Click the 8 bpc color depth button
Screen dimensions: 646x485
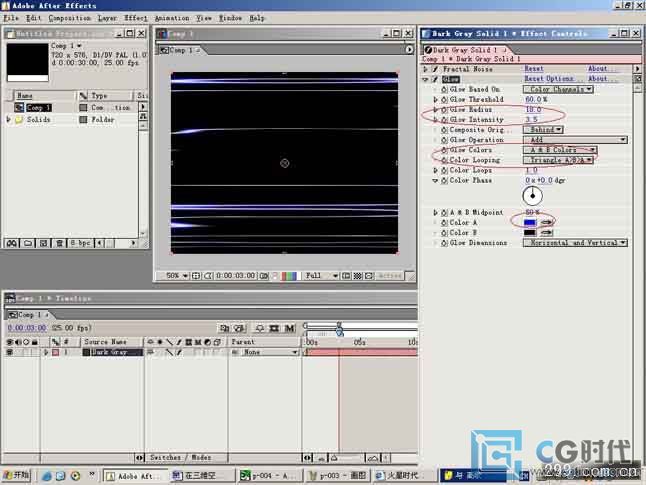(x=81, y=243)
